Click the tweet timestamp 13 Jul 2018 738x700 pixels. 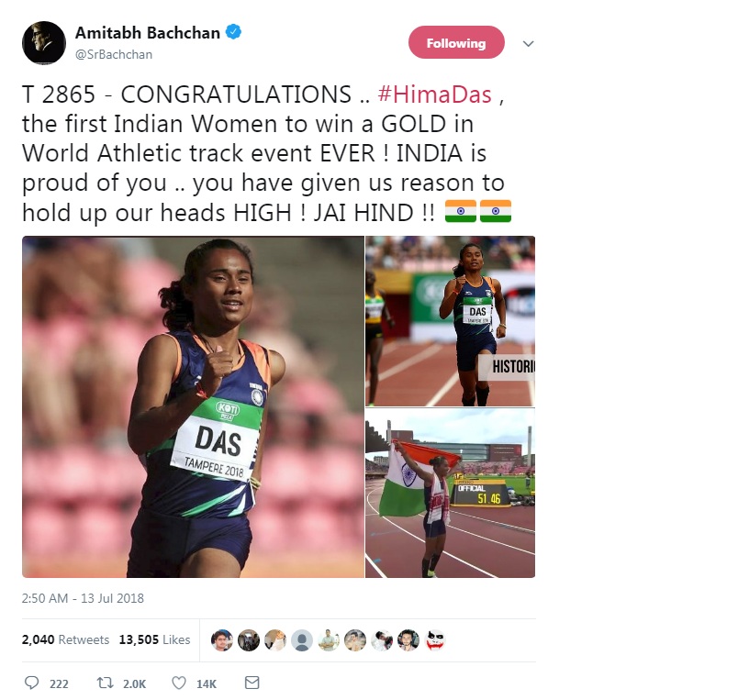83,598
